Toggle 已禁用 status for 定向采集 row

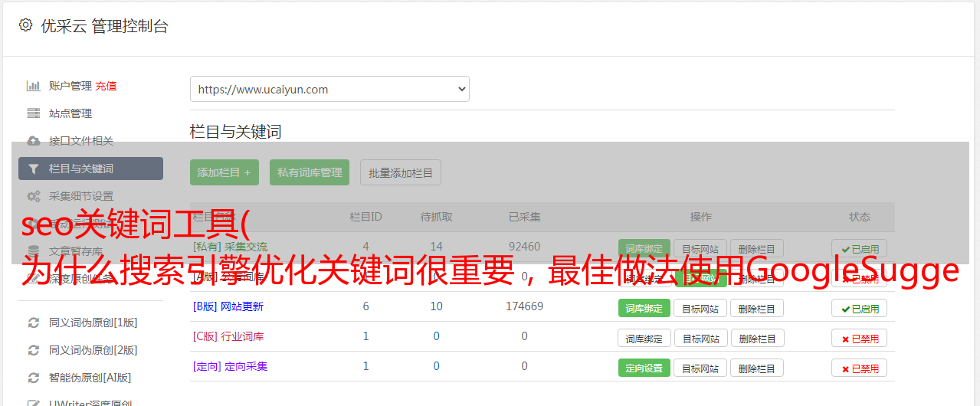(860, 368)
